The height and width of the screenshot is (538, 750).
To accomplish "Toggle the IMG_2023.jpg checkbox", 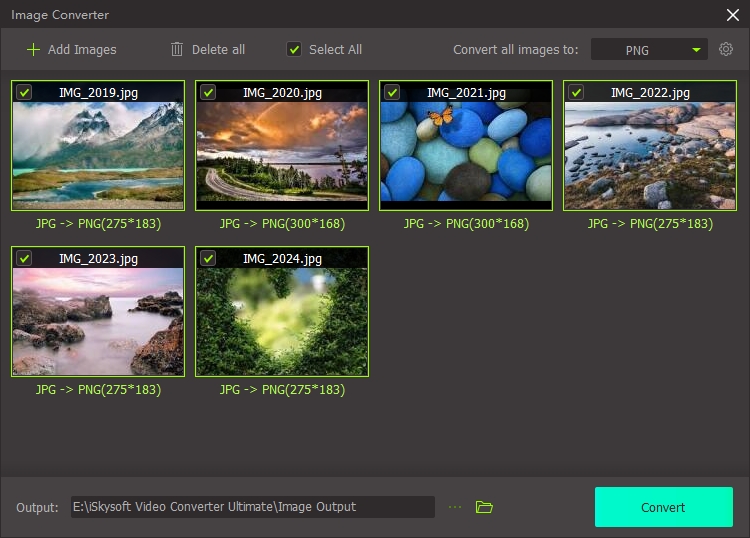I will point(24,258).
